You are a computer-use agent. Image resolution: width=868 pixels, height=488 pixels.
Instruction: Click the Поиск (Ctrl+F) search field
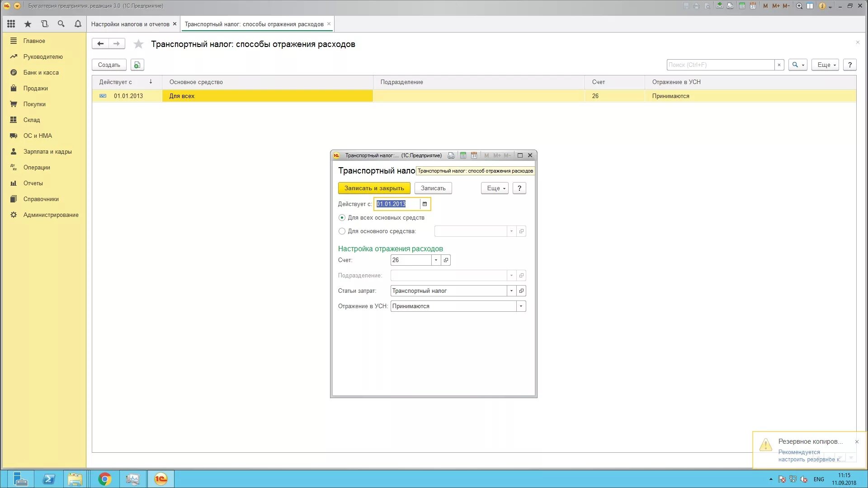(720, 65)
